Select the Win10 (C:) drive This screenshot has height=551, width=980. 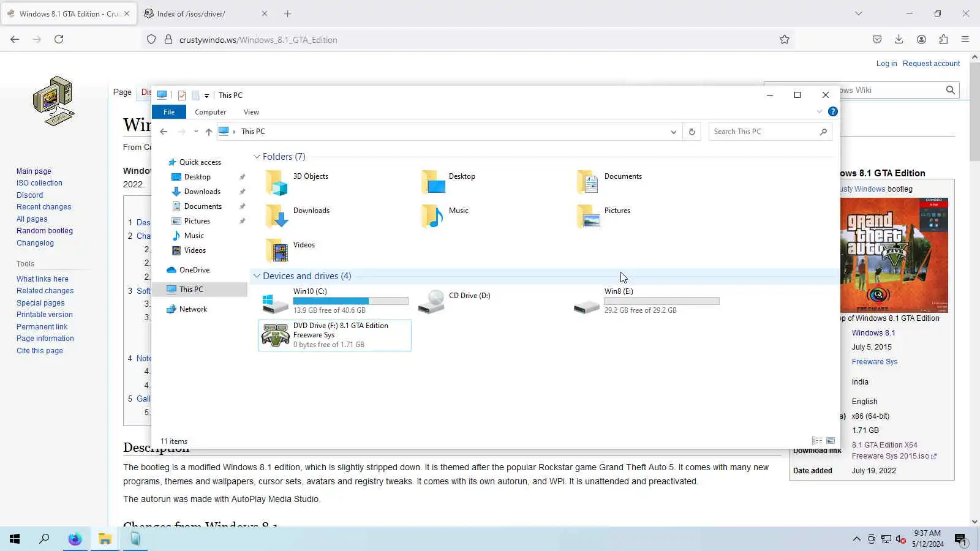click(x=334, y=301)
